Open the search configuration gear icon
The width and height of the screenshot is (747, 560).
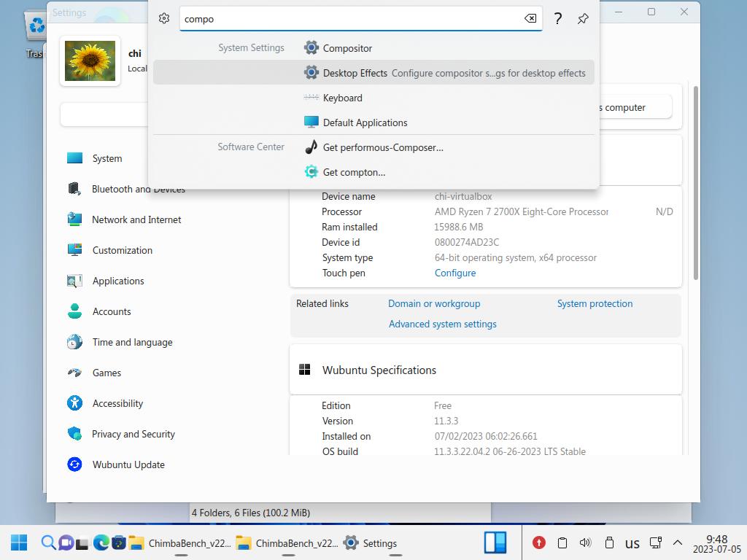coord(164,18)
